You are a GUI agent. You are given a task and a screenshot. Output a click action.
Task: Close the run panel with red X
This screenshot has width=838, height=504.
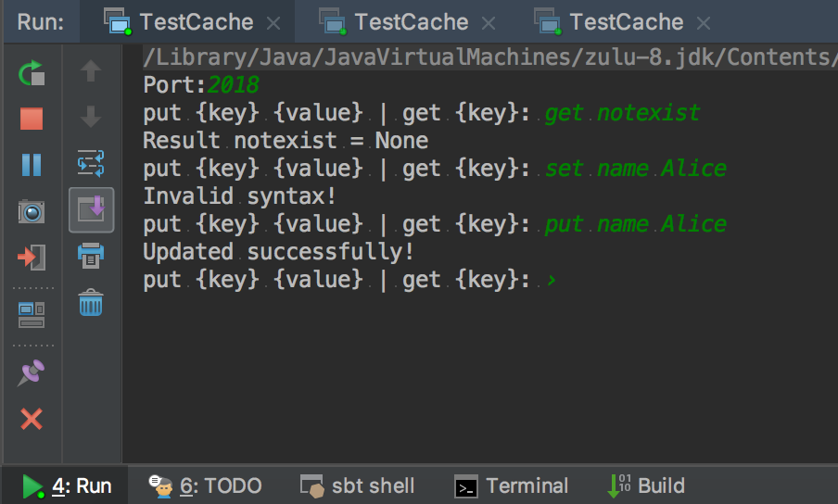pos(32,419)
